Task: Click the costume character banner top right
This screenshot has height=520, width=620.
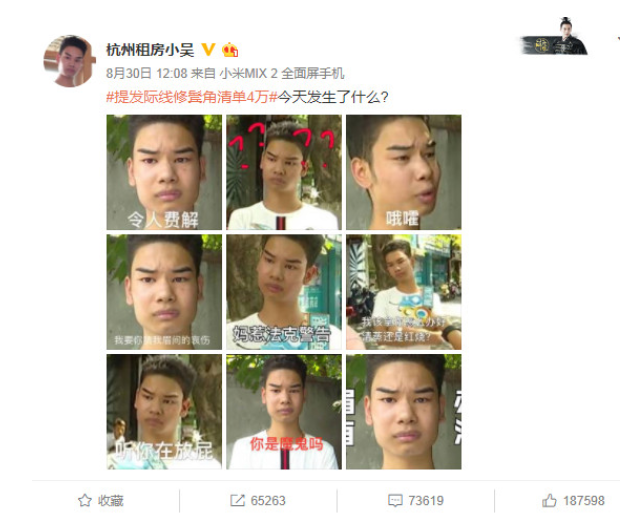Action: (555, 36)
